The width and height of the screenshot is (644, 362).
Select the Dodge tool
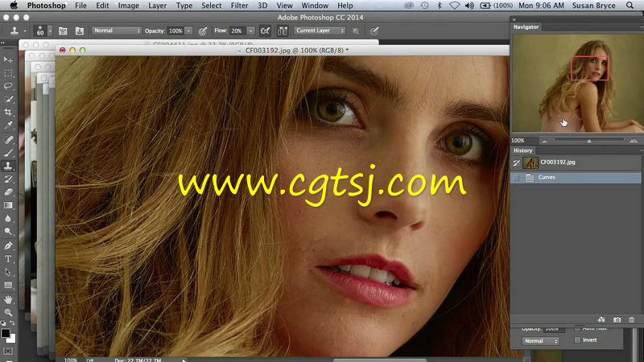[x=8, y=232]
